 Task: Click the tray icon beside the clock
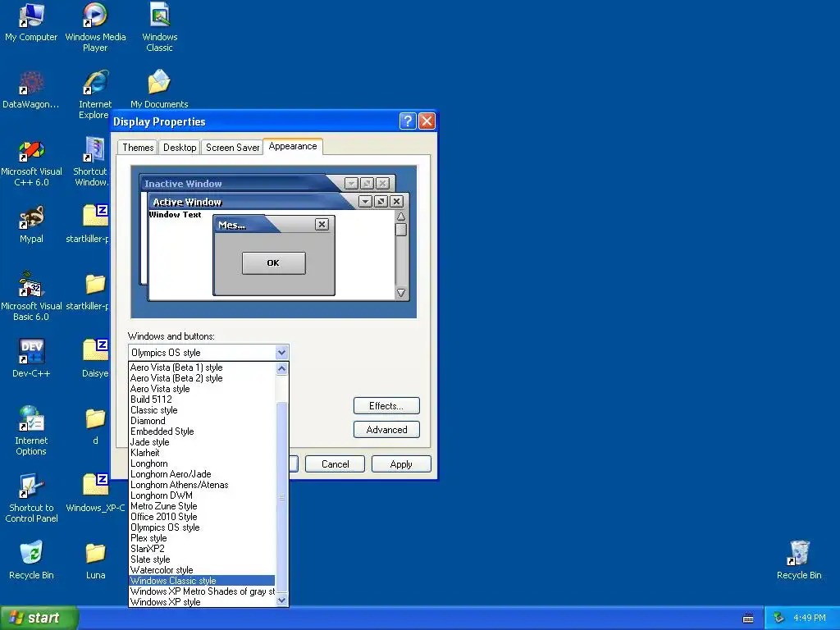(779, 618)
